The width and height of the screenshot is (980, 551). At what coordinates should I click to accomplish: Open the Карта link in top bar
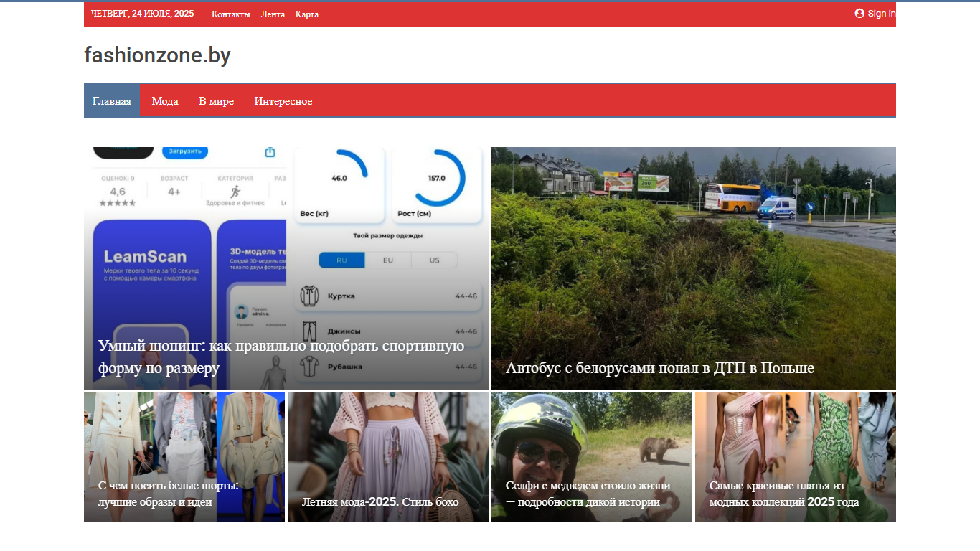tap(307, 14)
